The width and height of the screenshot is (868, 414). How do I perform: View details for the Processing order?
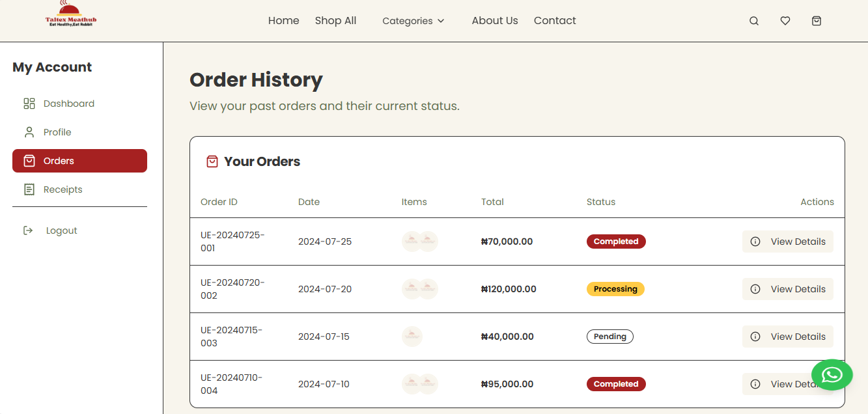click(788, 289)
